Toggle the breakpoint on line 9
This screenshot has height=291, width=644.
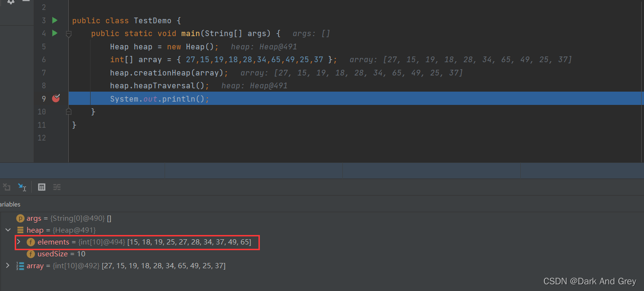tap(56, 98)
